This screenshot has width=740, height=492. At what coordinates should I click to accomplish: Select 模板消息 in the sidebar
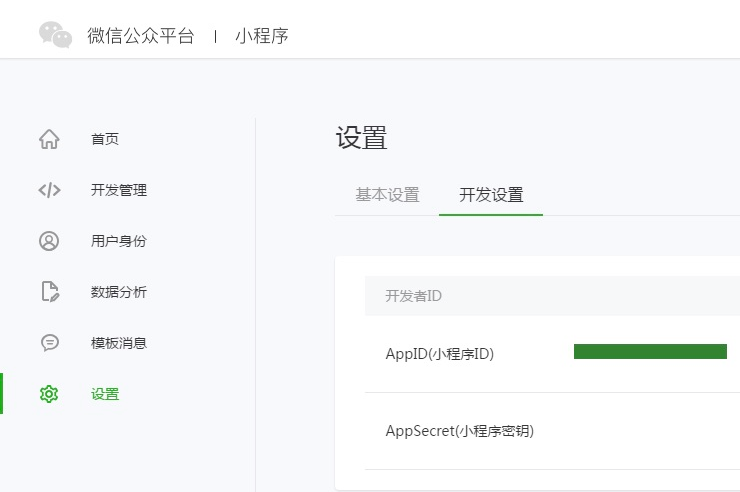[119, 343]
